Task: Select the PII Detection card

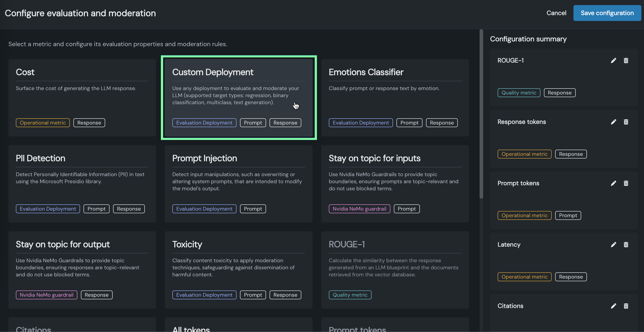Action: (82, 184)
